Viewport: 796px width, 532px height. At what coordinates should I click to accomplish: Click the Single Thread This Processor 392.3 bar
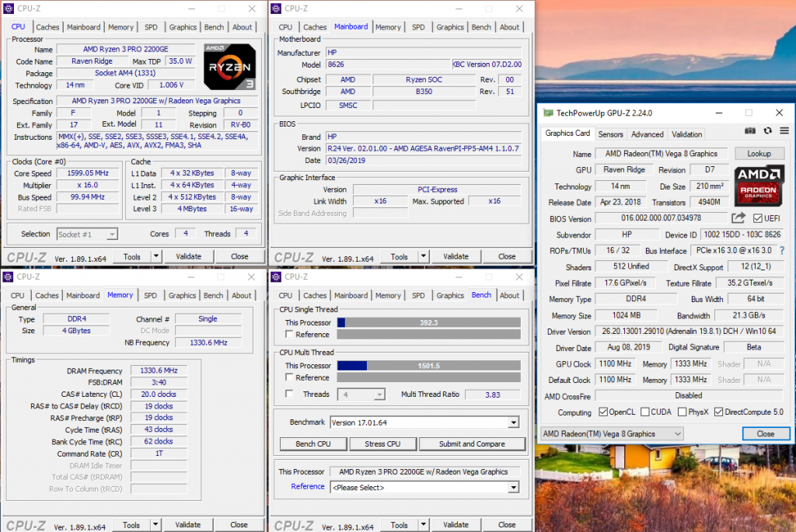click(x=428, y=322)
